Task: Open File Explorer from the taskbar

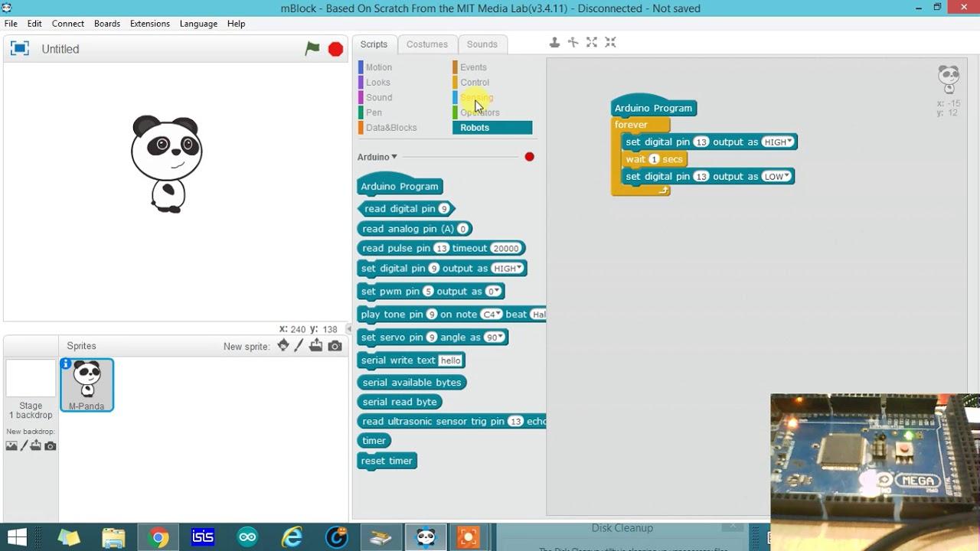Action: [x=113, y=537]
